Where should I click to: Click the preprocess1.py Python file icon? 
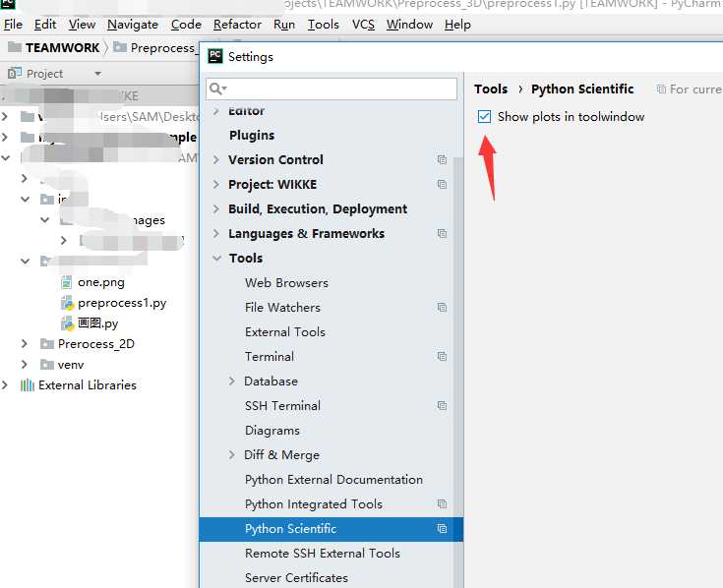point(67,303)
